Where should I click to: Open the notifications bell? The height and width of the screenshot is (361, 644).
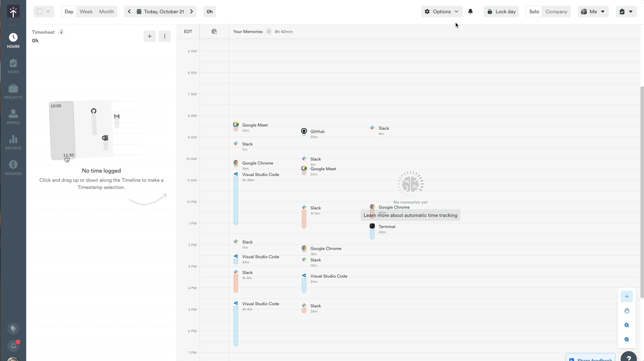click(x=470, y=11)
